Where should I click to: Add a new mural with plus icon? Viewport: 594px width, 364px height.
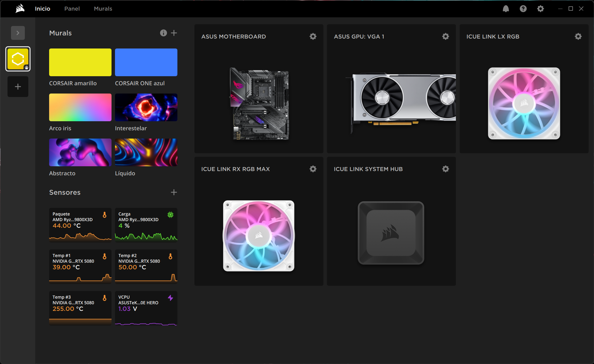[174, 33]
